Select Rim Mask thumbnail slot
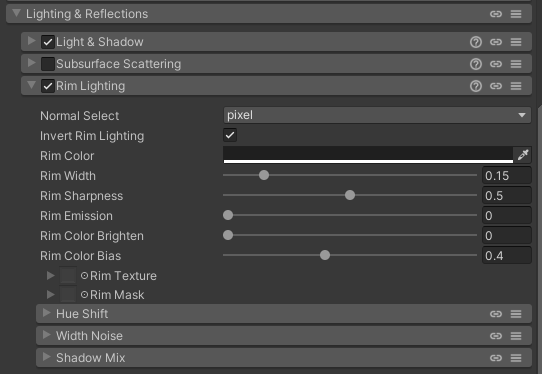This screenshot has height=374, width=542. tap(68, 294)
